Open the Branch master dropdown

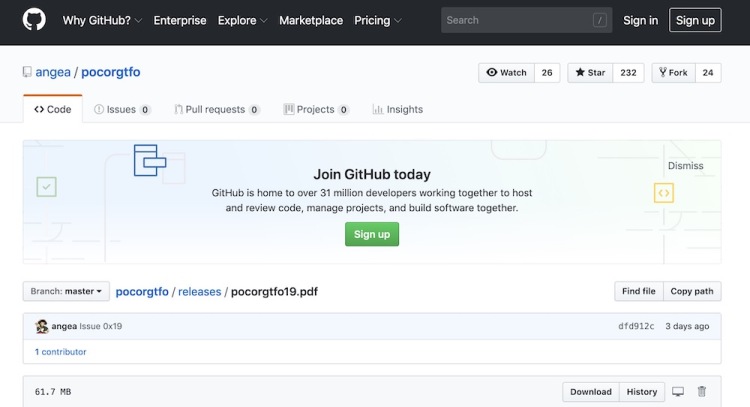(x=67, y=292)
